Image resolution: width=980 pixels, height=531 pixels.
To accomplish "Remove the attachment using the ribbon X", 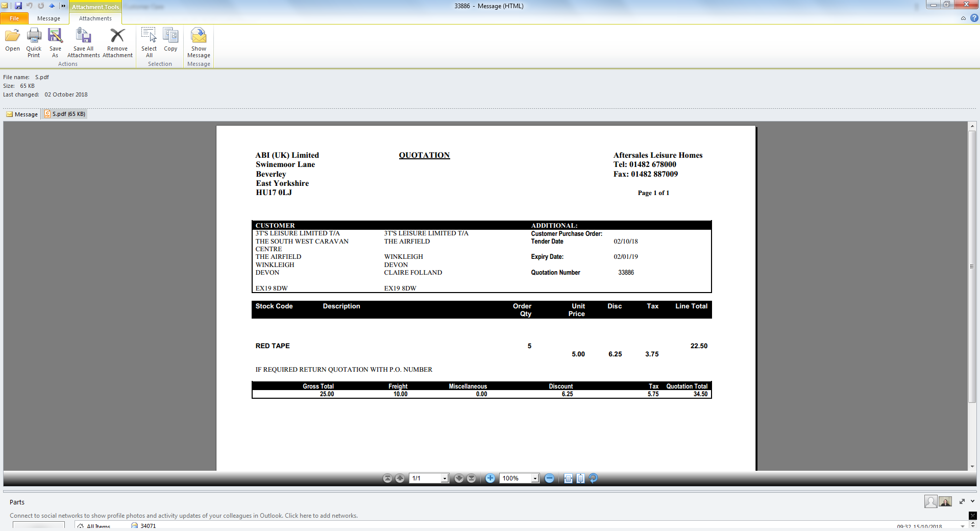I will [117, 36].
